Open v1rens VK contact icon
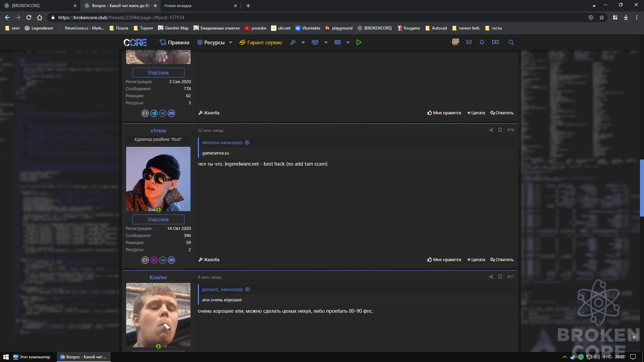644x362 pixels. click(163, 260)
